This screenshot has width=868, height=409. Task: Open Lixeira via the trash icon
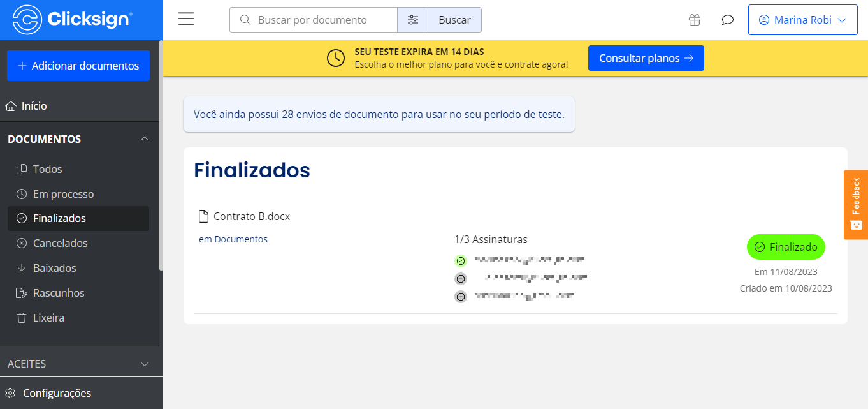(19, 317)
